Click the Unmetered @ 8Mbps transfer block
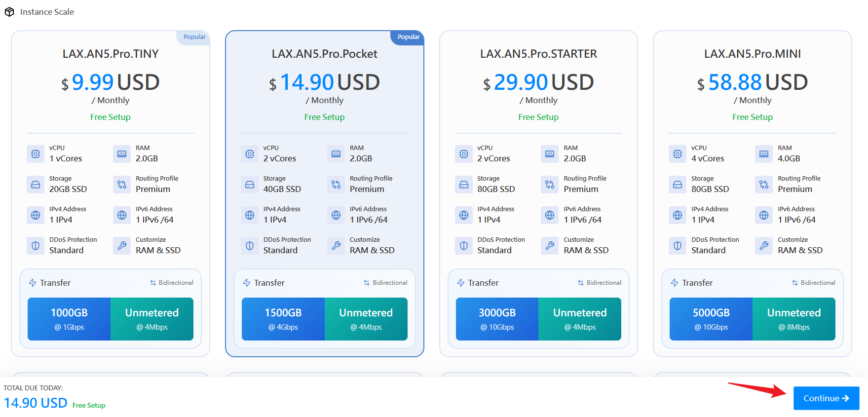Screen dimensions: 868x417 [793, 319]
